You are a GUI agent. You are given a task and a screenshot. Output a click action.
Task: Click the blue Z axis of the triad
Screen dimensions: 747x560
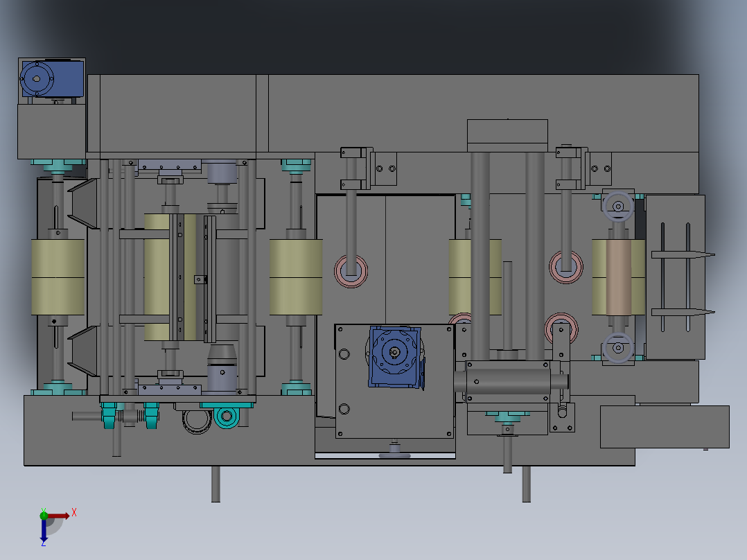click(x=44, y=530)
